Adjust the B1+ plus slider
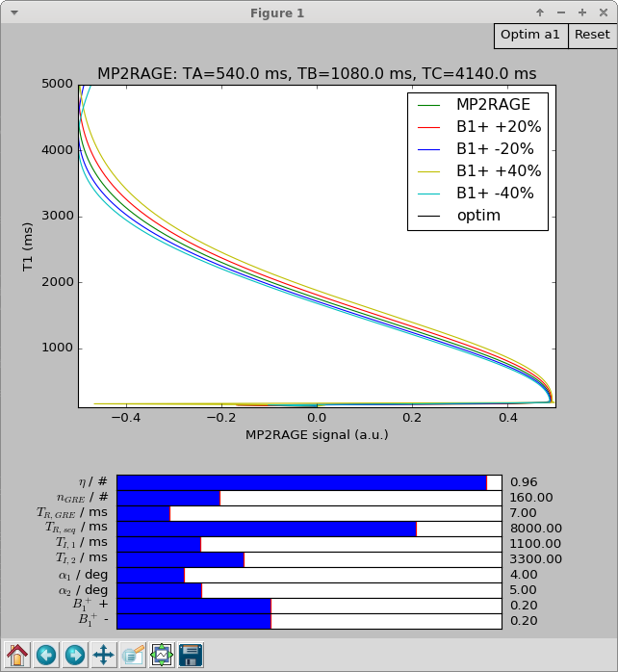Image resolution: width=618 pixels, height=672 pixels. pyautogui.click(x=308, y=606)
